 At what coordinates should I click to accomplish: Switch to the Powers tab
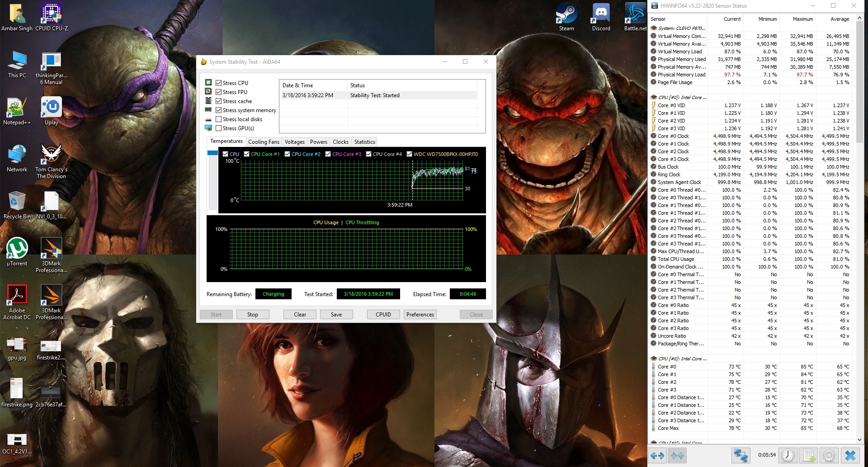point(319,142)
